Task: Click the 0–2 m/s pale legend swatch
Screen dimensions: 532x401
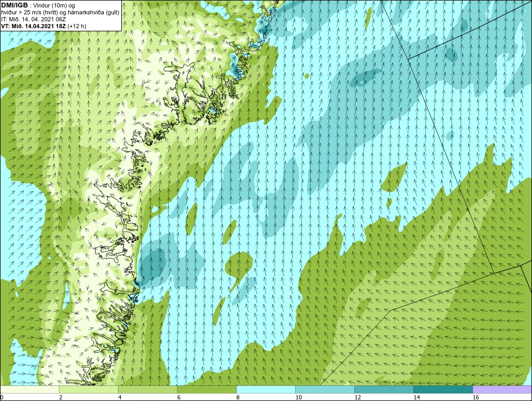Action: 30,389
